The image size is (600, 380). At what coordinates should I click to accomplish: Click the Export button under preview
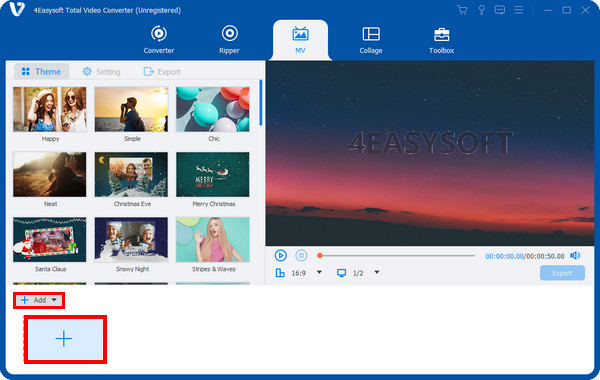point(562,273)
